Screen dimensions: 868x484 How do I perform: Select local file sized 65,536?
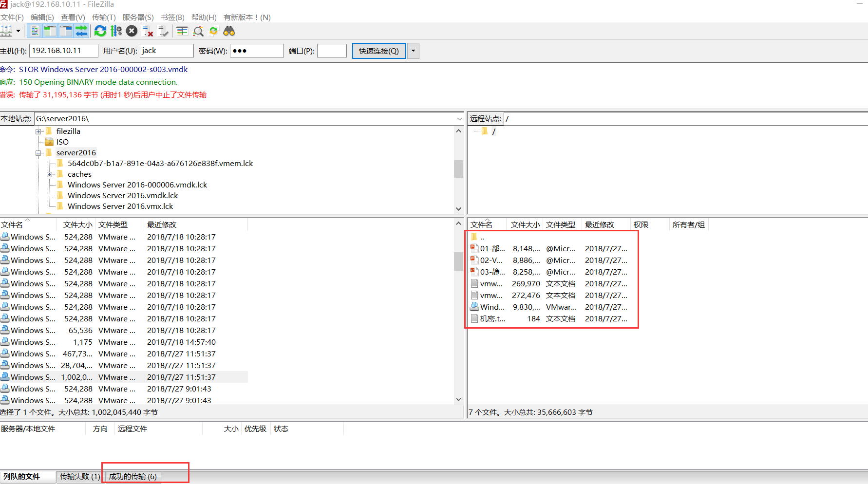(x=124, y=330)
